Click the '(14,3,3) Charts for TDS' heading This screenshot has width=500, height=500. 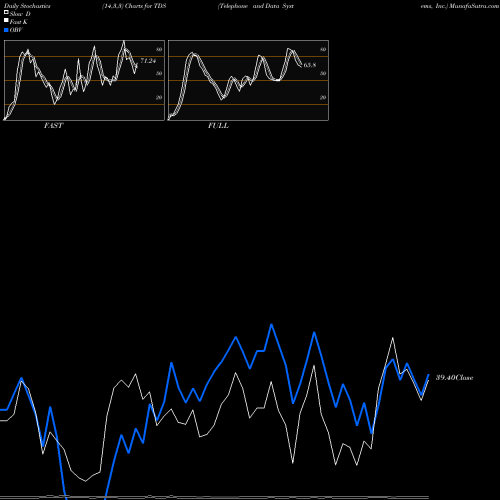coord(134,6)
